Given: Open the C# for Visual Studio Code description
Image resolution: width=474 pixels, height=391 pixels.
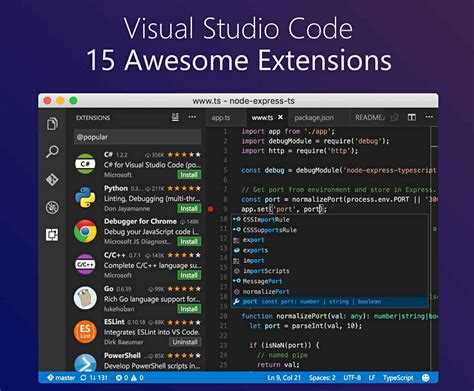Looking at the screenshot, I should pyautogui.click(x=152, y=165).
